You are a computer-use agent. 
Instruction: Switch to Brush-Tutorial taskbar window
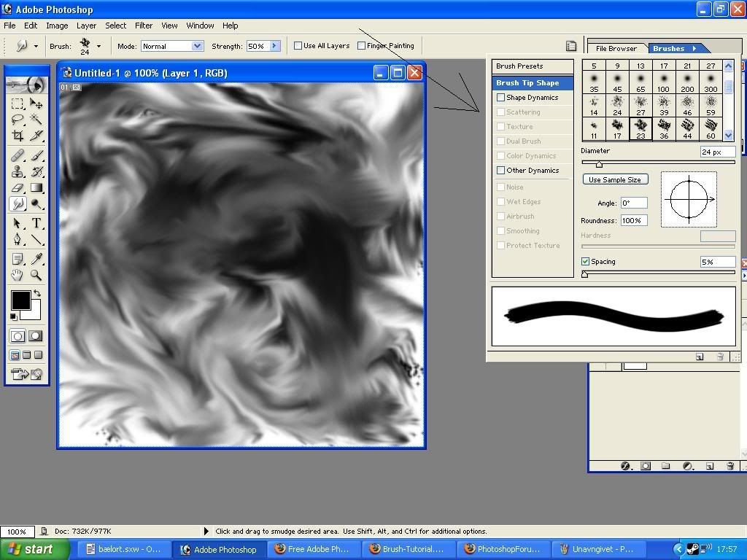409,550
